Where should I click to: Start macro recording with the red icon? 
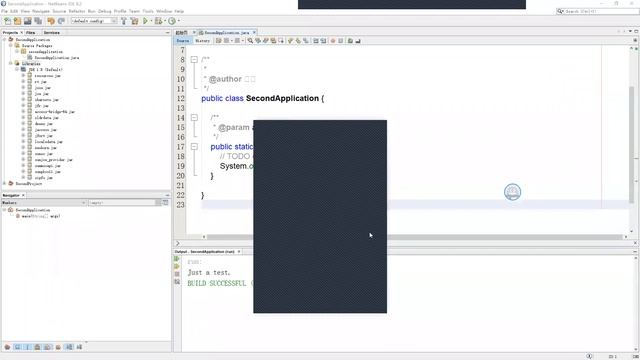click(333, 41)
